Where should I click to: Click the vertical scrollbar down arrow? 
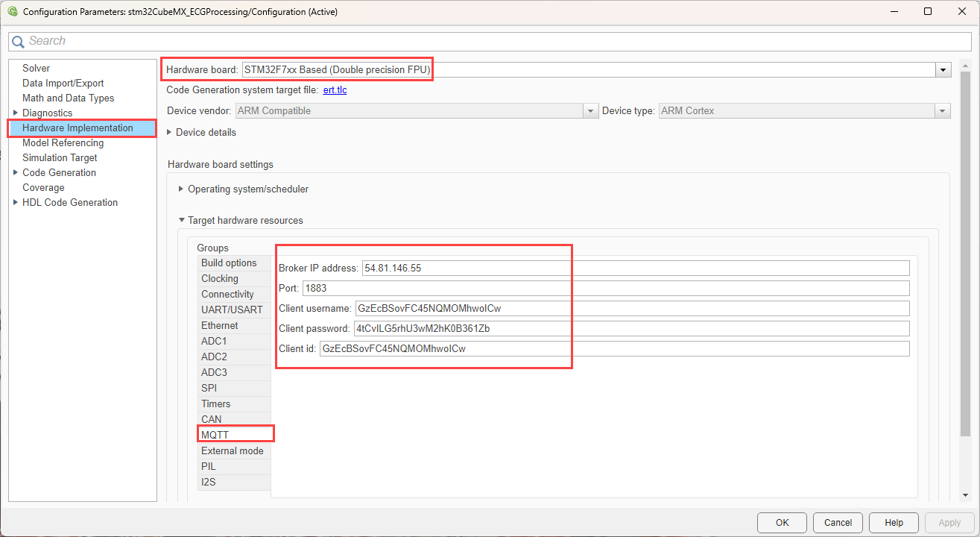point(966,494)
